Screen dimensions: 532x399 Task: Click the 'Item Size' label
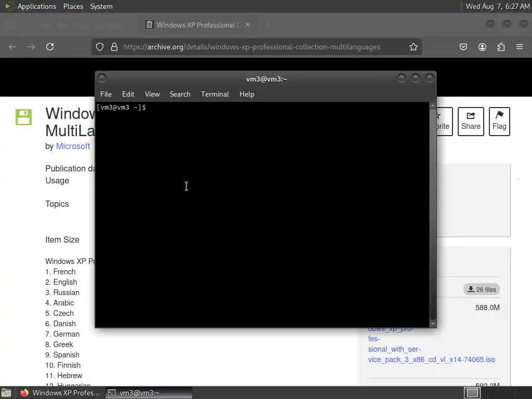click(62, 240)
